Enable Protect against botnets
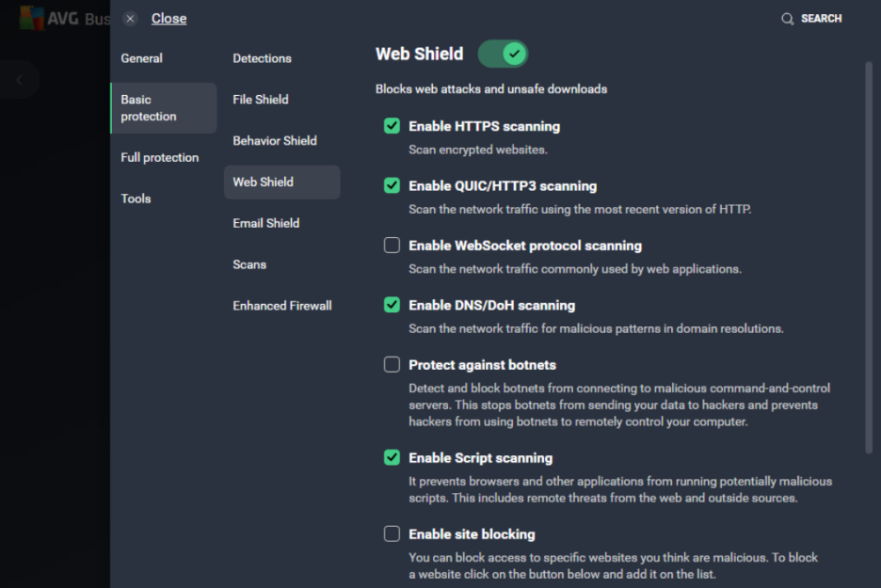Image resolution: width=881 pixels, height=588 pixels. 392,364
